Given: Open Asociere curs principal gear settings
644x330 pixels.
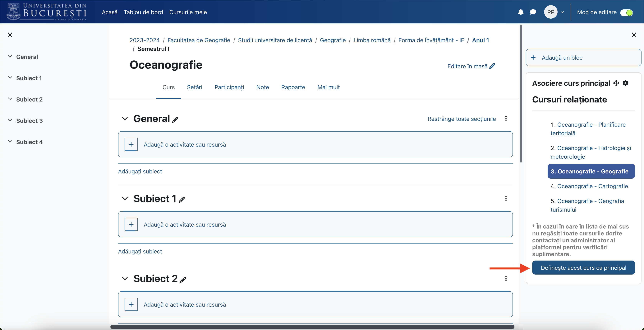Looking at the screenshot, I should (x=625, y=83).
